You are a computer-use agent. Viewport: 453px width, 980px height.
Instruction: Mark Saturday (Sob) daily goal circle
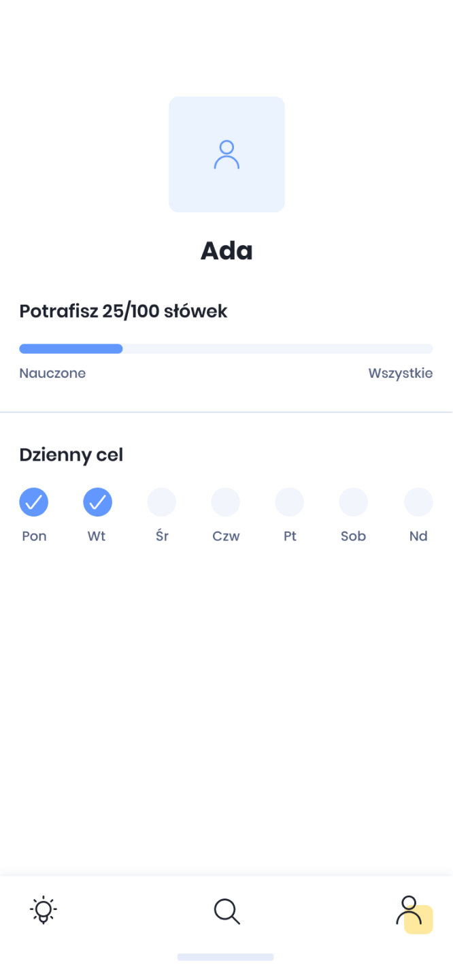pyautogui.click(x=353, y=502)
